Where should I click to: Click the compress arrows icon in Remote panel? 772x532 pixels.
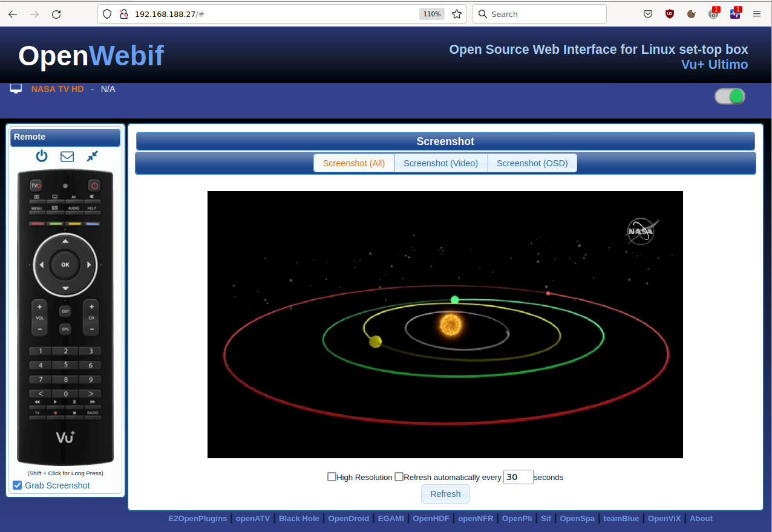[92, 156]
